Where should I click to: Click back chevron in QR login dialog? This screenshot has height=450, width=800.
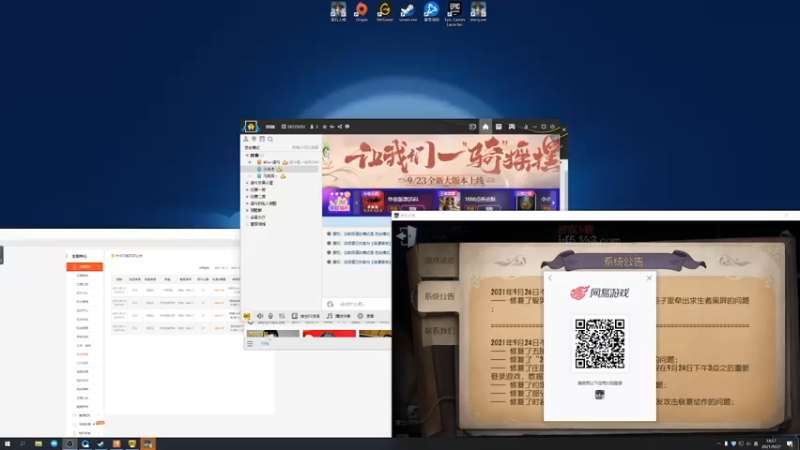(550, 278)
